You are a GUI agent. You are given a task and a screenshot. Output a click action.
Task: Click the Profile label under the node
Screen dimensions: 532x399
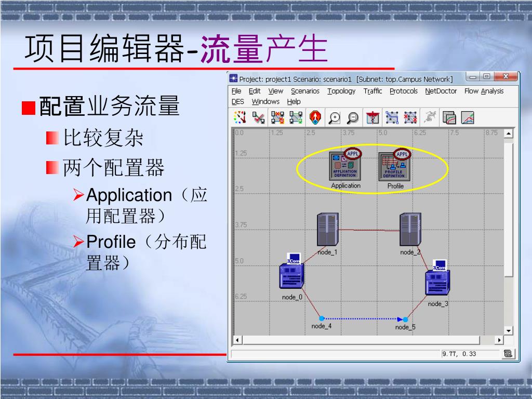click(x=395, y=186)
